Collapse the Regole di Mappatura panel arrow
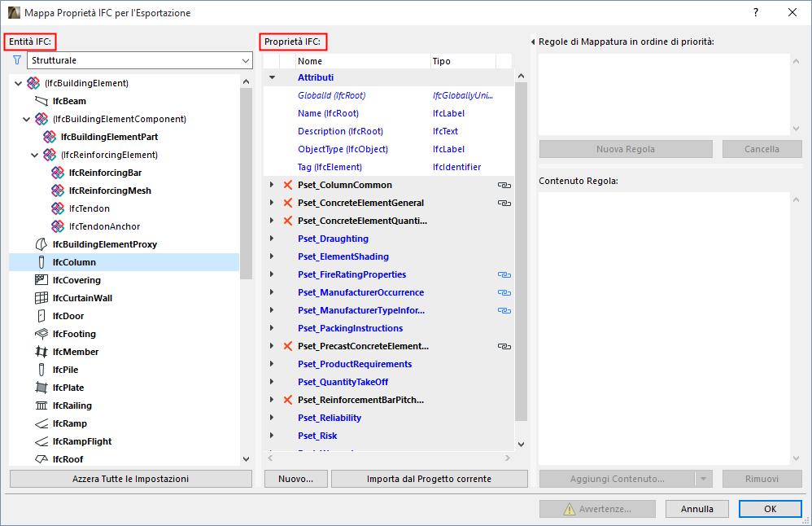Screen dimensions: 812x526 tap(533, 42)
